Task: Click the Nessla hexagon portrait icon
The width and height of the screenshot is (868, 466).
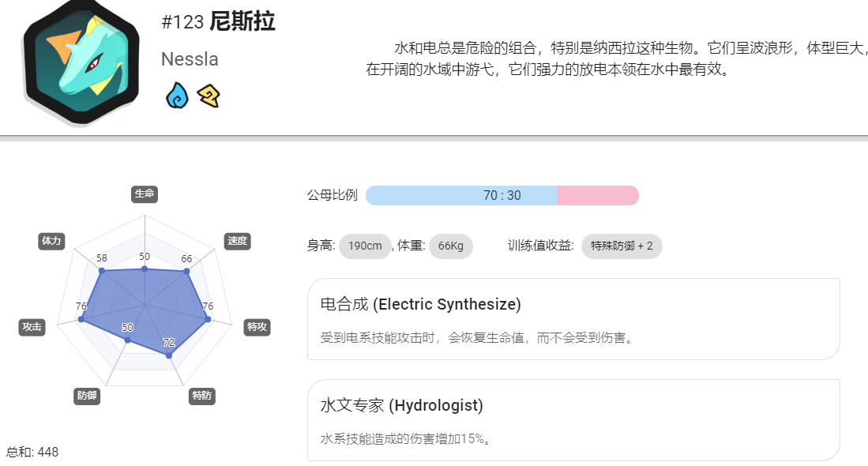Action: (x=81, y=62)
